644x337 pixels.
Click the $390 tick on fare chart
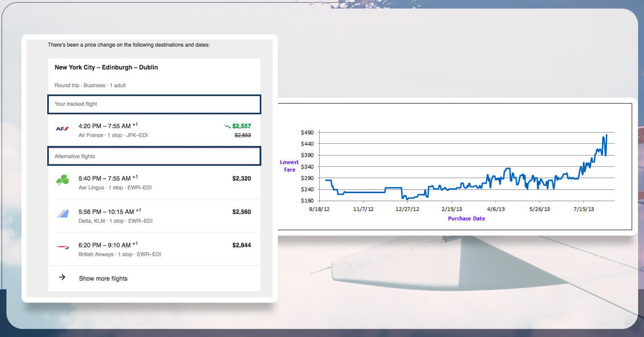(x=307, y=155)
